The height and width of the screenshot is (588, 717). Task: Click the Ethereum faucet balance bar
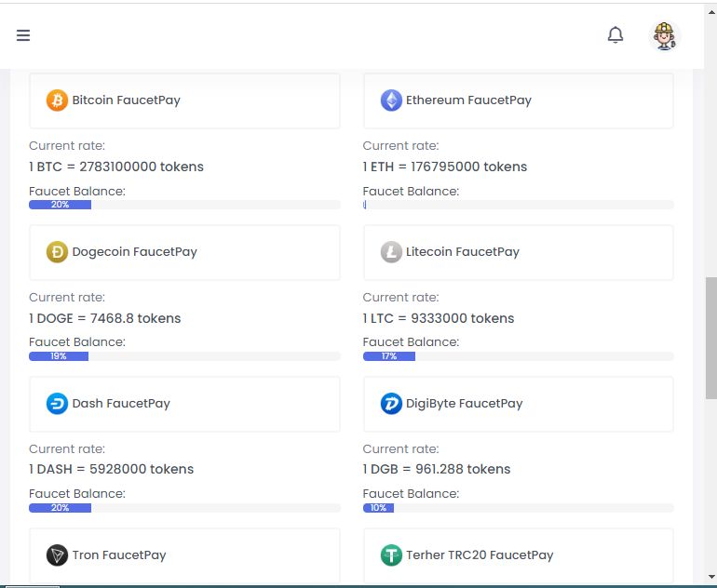pyautogui.click(x=519, y=205)
